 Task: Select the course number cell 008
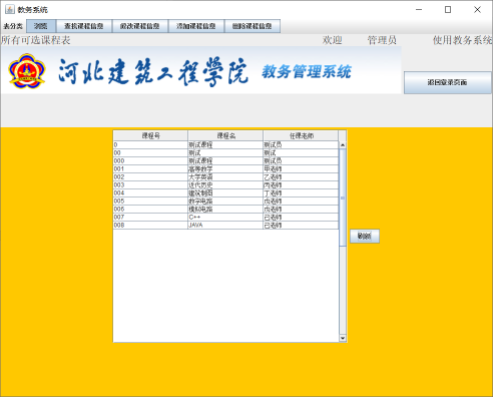click(150, 225)
